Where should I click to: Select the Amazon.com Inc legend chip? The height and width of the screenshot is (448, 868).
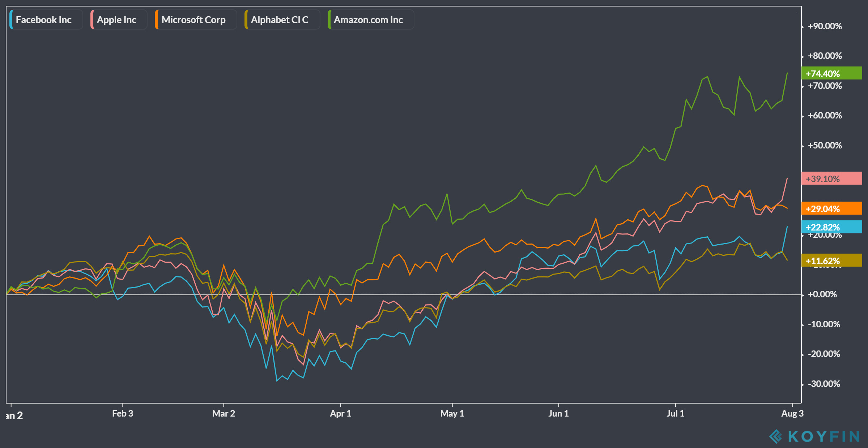pos(371,20)
